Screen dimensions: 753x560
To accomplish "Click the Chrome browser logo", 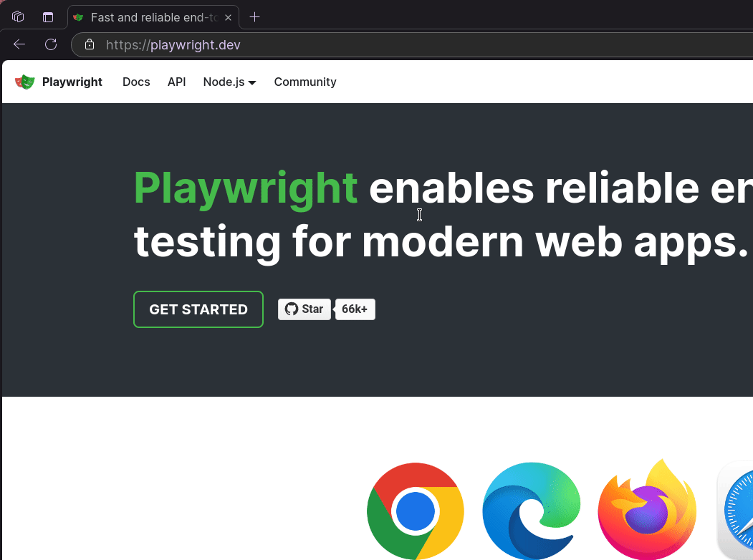I will click(416, 511).
